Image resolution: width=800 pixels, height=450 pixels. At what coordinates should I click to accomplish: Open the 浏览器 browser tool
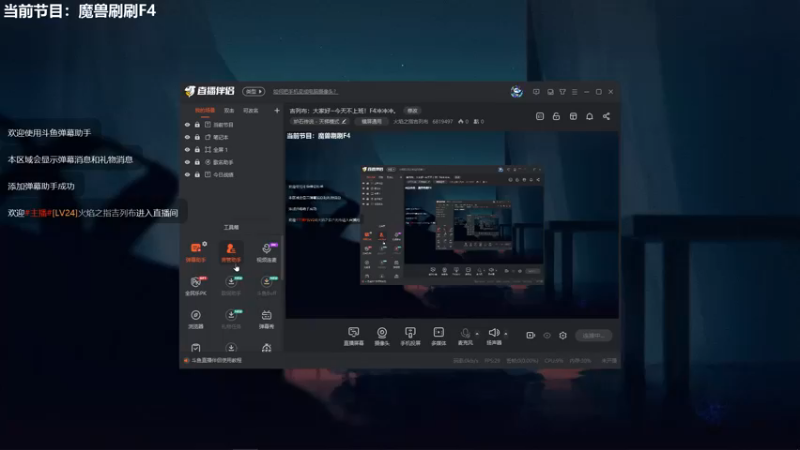195,319
